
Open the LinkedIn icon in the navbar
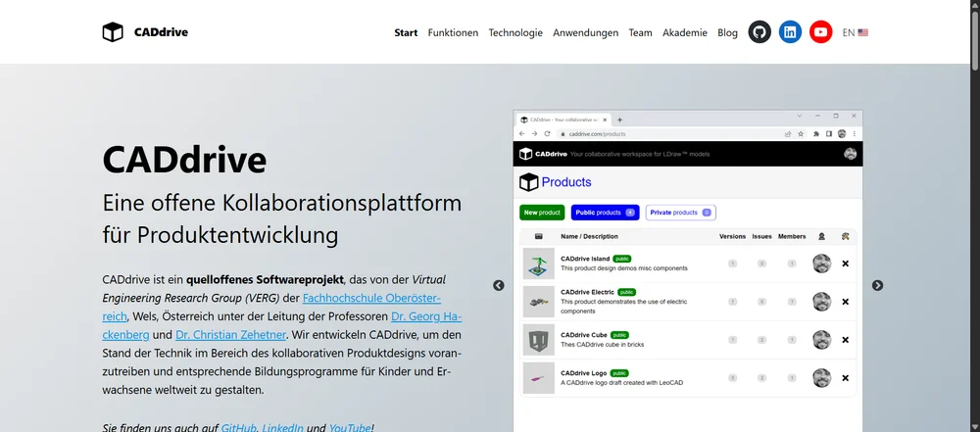pyautogui.click(x=790, y=32)
